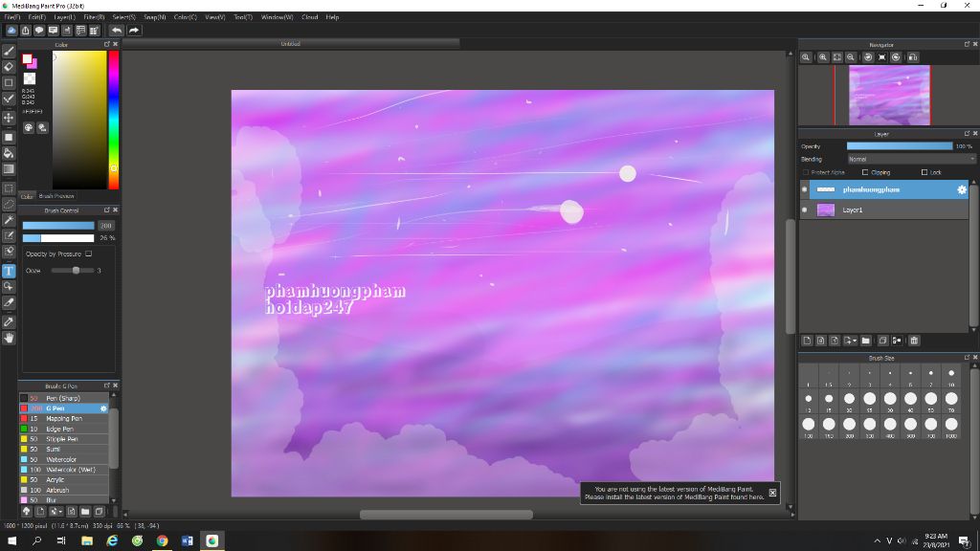Image resolution: width=980 pixels, height=551 pixels.
Task: Open Word from the taskbar
Action: pyautogui.click(x=188, y=541)
